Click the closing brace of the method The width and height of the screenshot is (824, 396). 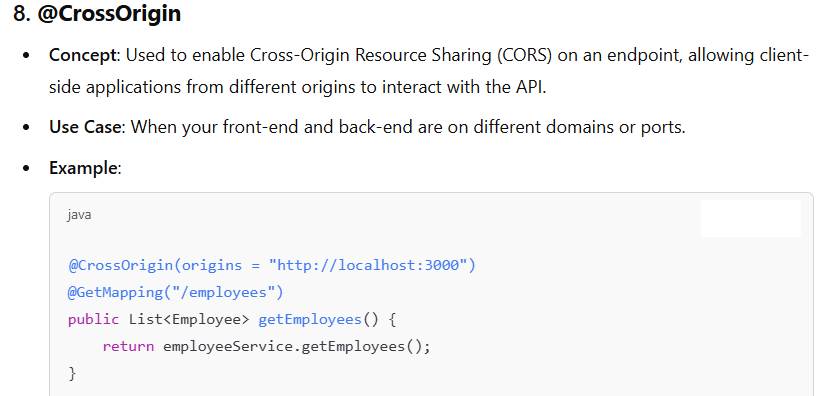click(x=72, y=373)
